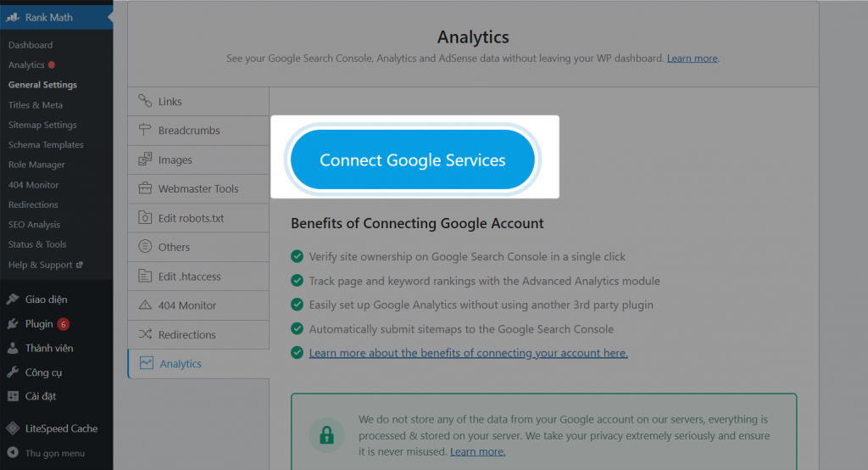Open Learn more link under Analytics heading

tap(692, 59)
